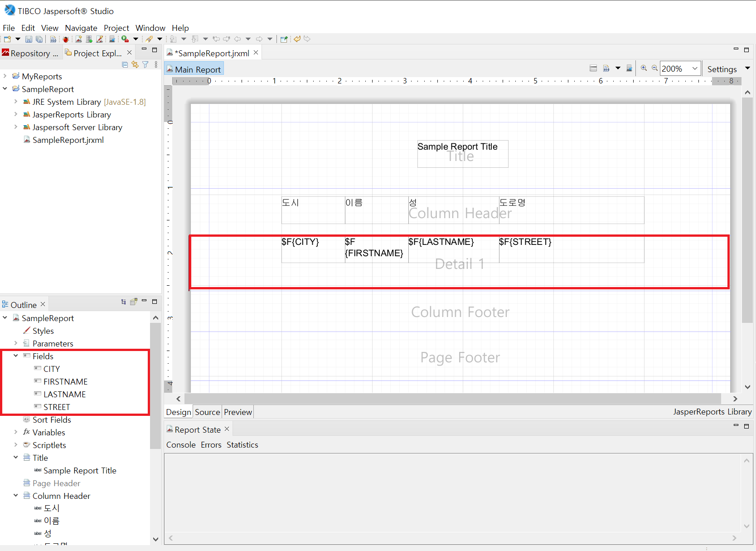Click the Outline panel scrollbar thumb
Image resolution: width=756 pixels, height=551 pixels.
click(x=155, y=385)
